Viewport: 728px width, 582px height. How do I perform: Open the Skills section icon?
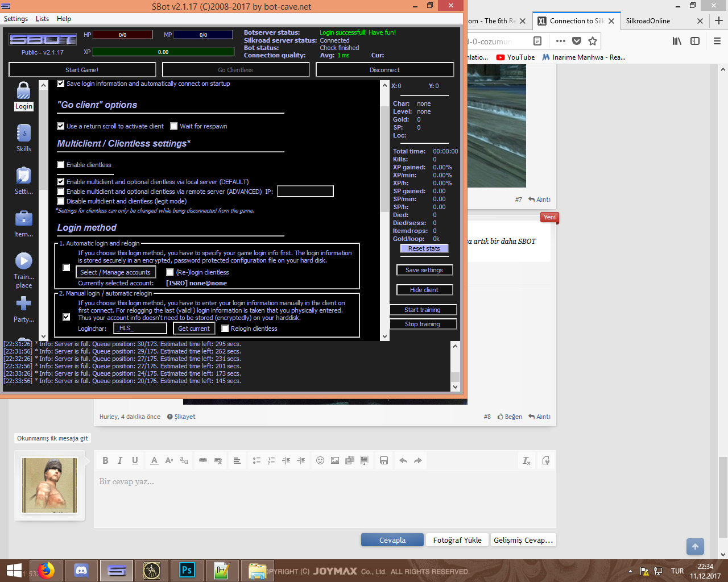click(x=23, y=134)
